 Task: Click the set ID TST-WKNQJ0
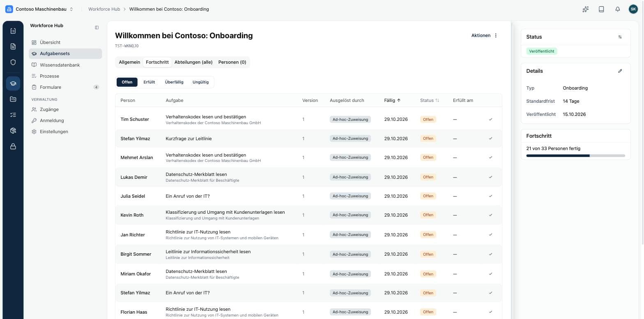127,46
